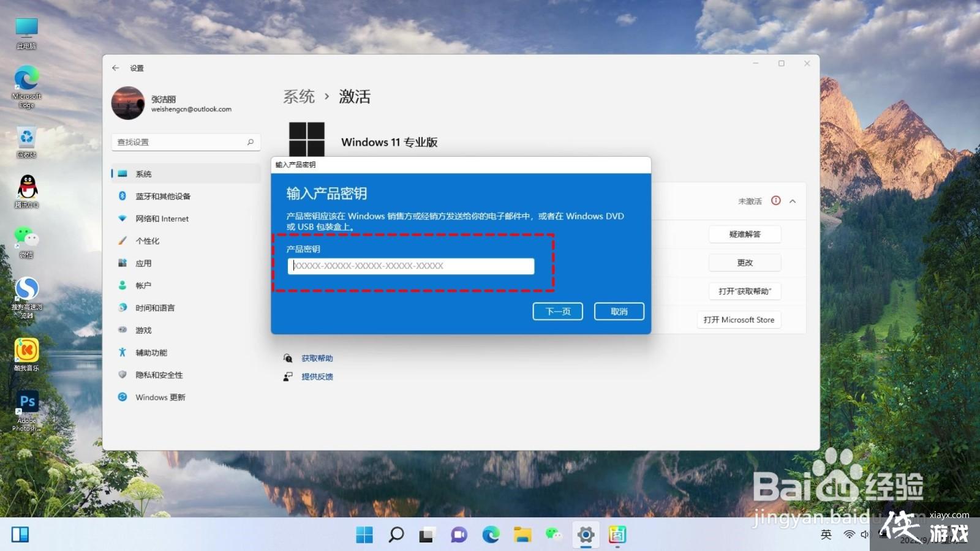This screenshot has height=551, width=980.
Task: Click the 系统 breadcrumb
Action: [299, 97]
